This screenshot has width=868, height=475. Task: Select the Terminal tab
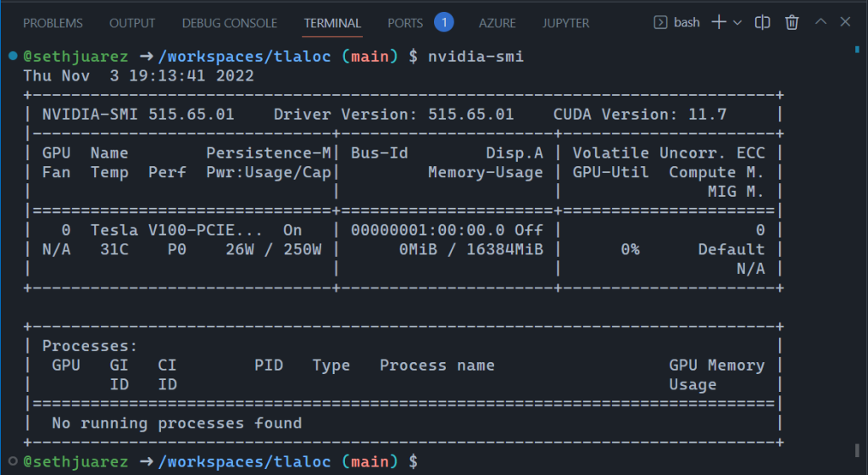point(332,23)
